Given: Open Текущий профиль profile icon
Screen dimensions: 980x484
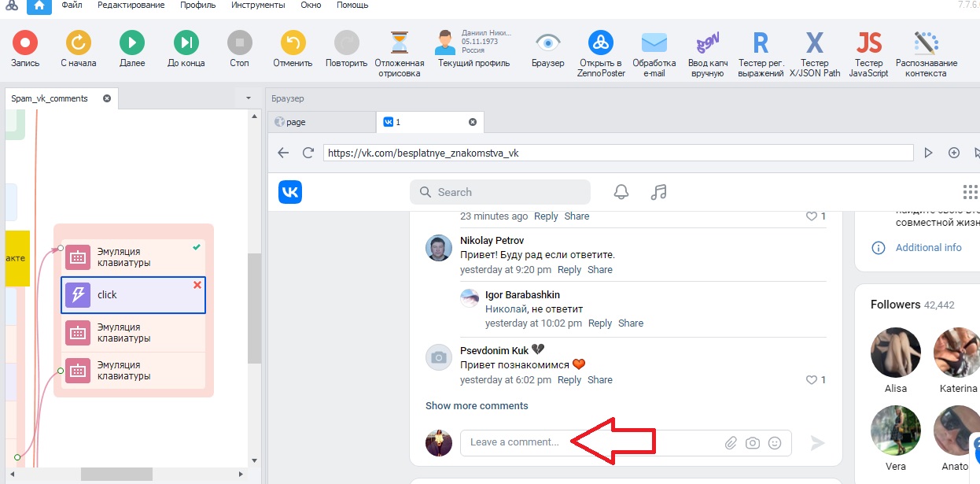Looking at the screenshot, I should click(x=474, y=49).
